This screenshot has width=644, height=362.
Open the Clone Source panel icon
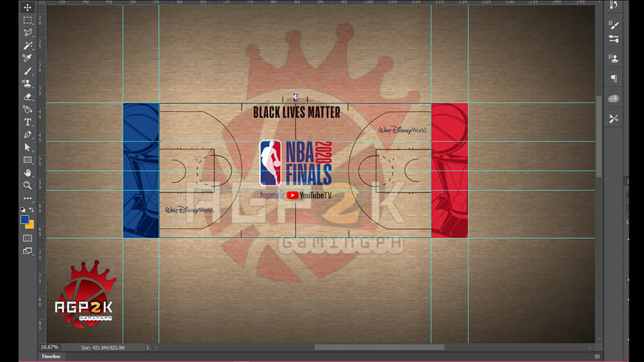pyautogui.click(x=614, y=59)
